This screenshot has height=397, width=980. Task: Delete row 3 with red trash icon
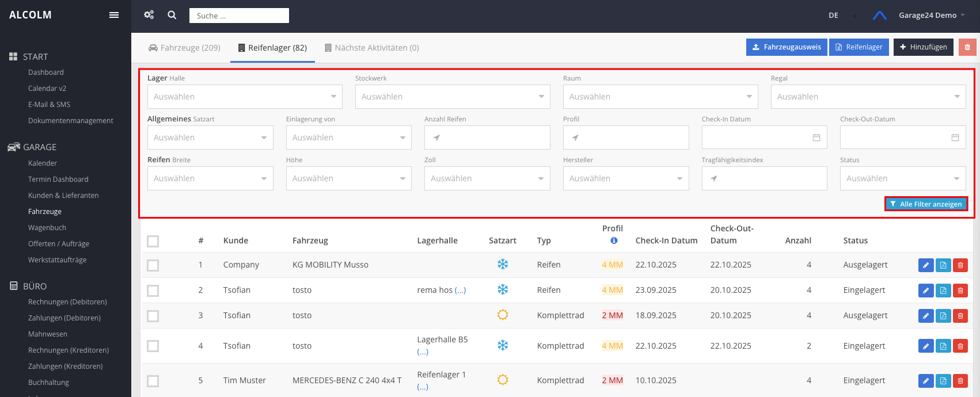click(960, 316)
